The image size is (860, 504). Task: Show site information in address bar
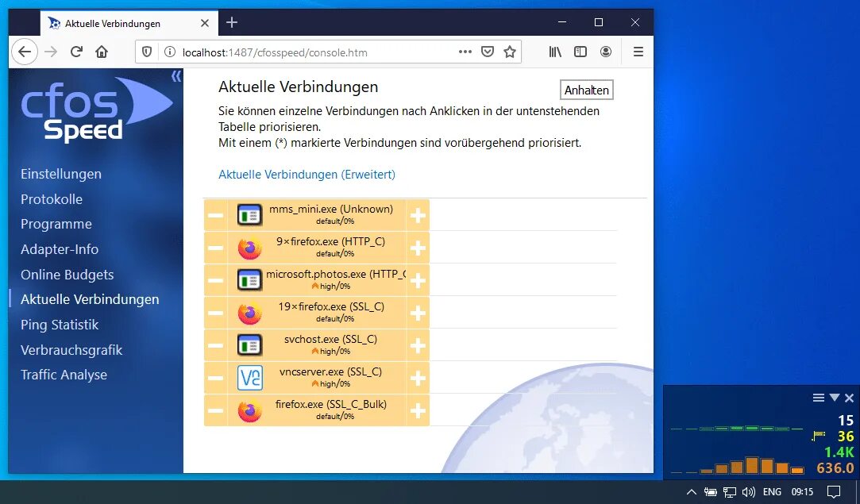170,52
